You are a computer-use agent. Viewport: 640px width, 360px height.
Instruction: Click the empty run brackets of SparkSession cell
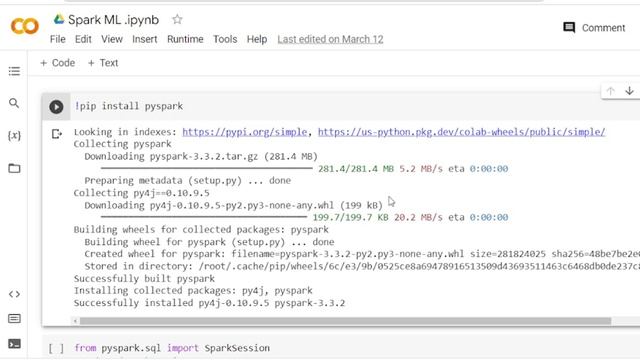pyautogui.click(x=56, y=348)
